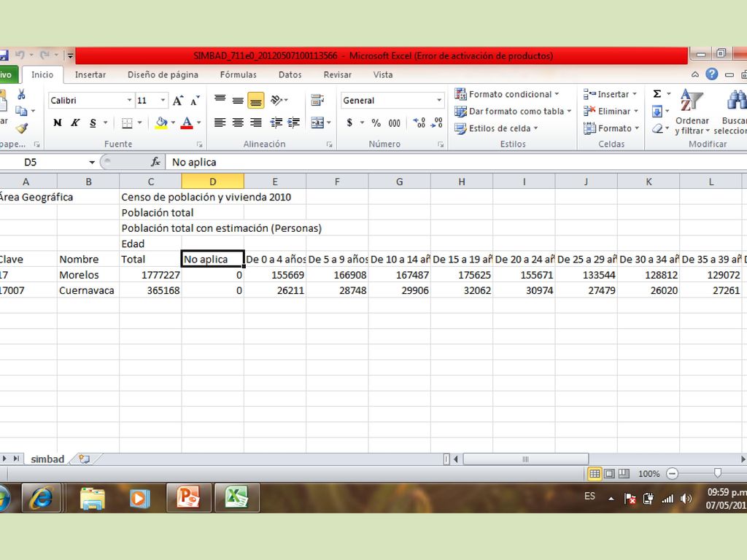
Task: Toggle underline (S) formatting
Action: point(93,122)
